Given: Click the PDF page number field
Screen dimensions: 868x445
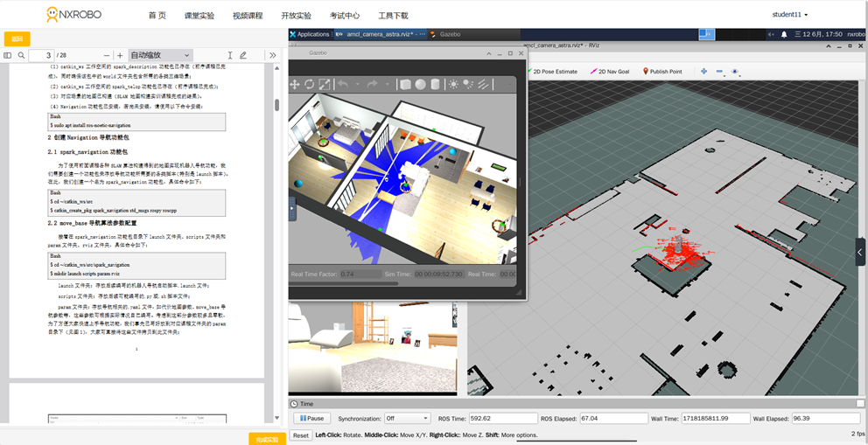Looking at the screenshot, I should (x=41, y=55).
